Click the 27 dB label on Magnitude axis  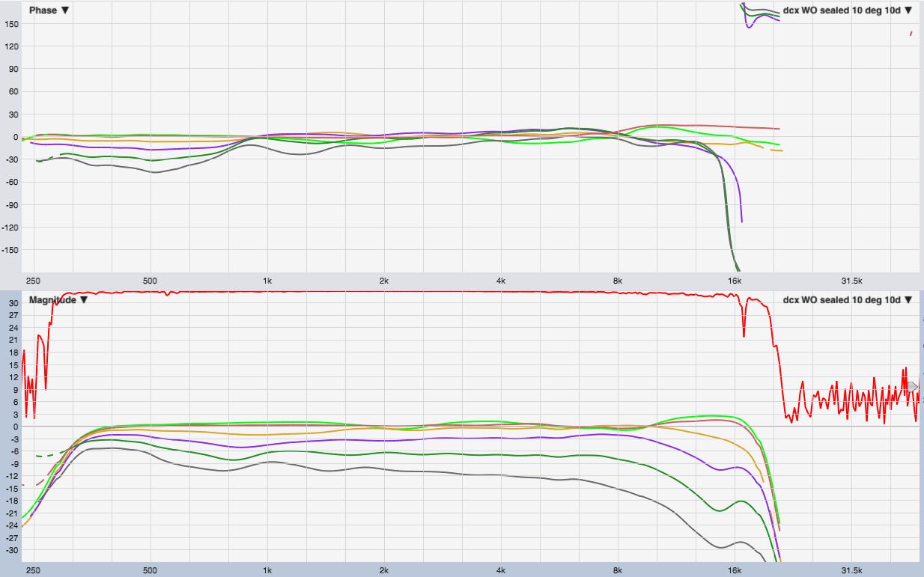click(13, 316)
